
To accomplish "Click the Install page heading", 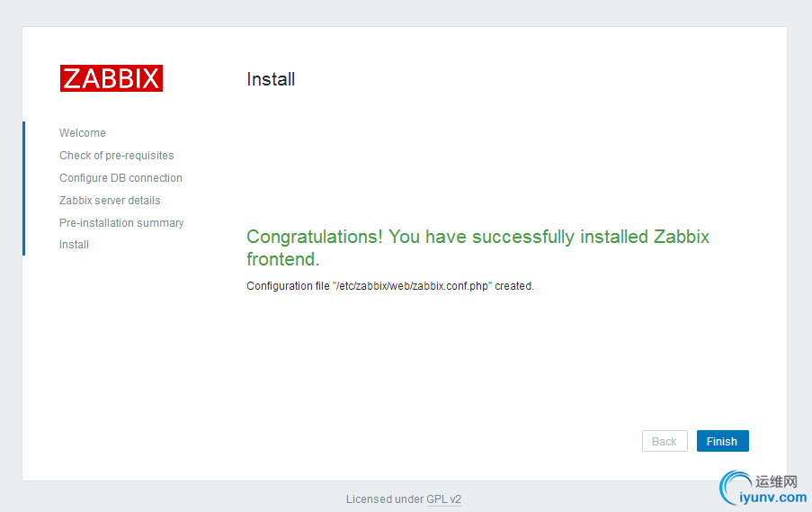I will 271,79.
